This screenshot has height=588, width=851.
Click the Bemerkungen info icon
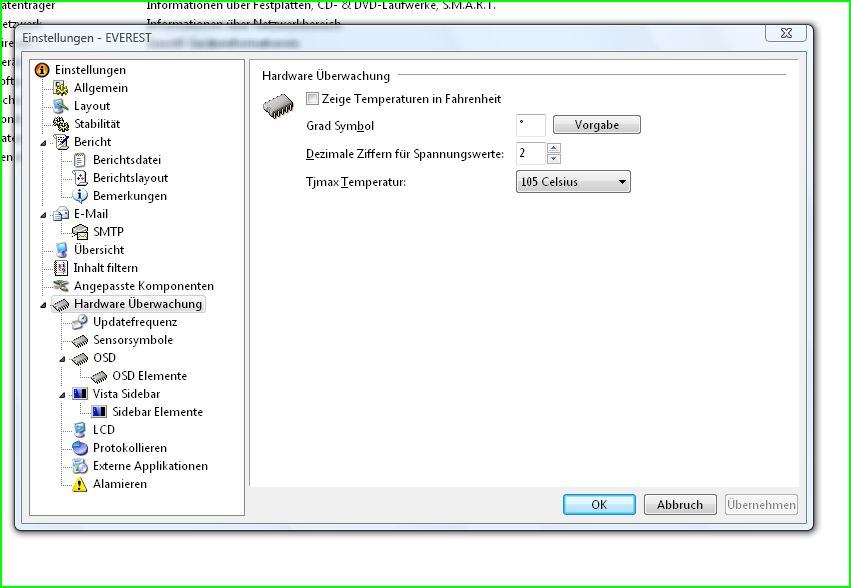click(80, 195)
